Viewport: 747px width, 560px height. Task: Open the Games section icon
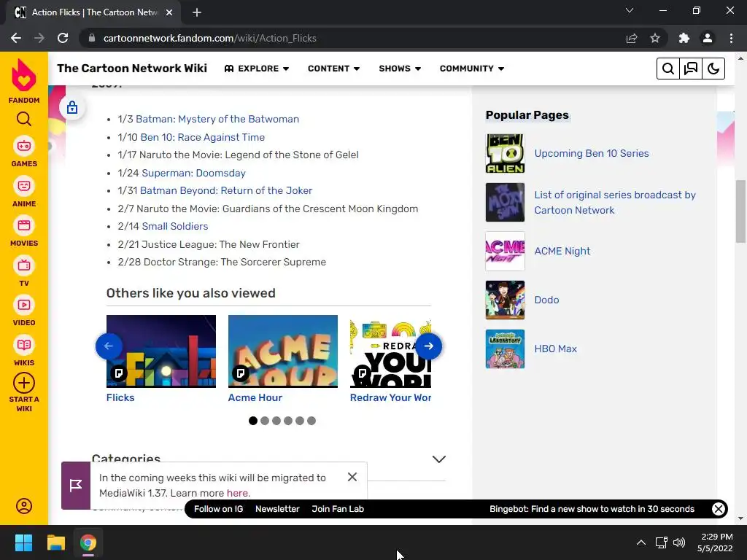point(24,146)
